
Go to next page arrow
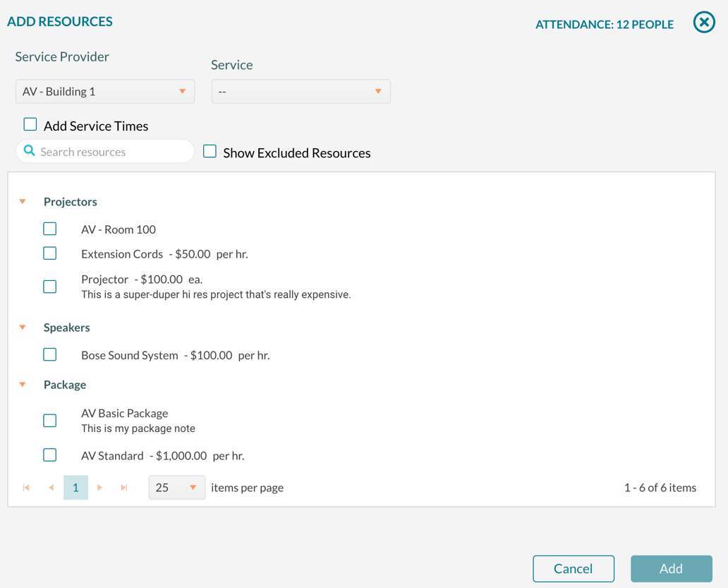99,487
